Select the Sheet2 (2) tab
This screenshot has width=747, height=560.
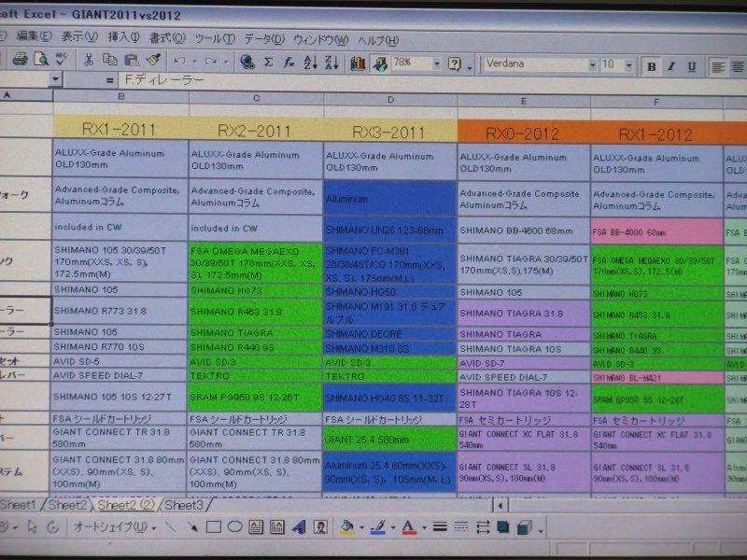[126, 505]
